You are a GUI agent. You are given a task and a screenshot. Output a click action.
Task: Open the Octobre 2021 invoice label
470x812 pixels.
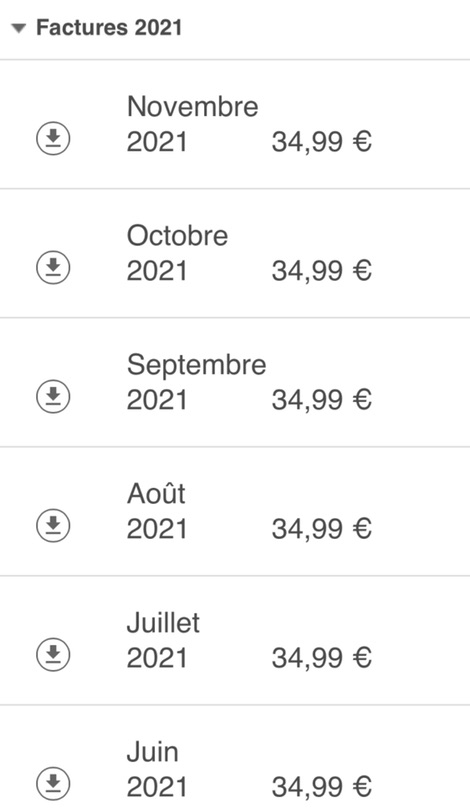[x=178, y=253]
